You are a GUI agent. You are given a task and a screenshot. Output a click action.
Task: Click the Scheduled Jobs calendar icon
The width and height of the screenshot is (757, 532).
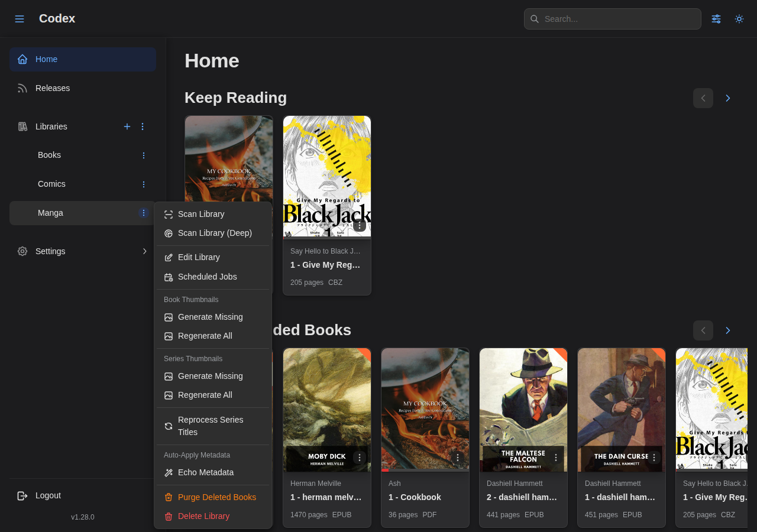169,277
